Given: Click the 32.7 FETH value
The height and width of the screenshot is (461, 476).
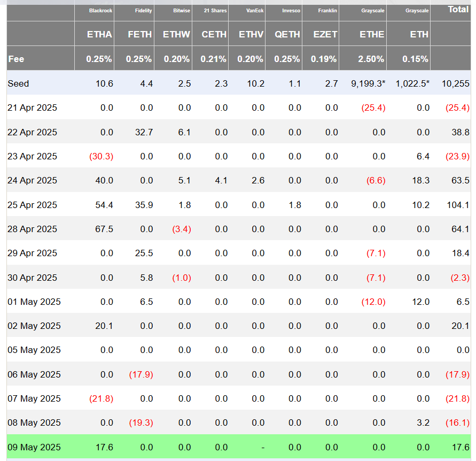Looking at the screenshot, I should pos(144,132).
